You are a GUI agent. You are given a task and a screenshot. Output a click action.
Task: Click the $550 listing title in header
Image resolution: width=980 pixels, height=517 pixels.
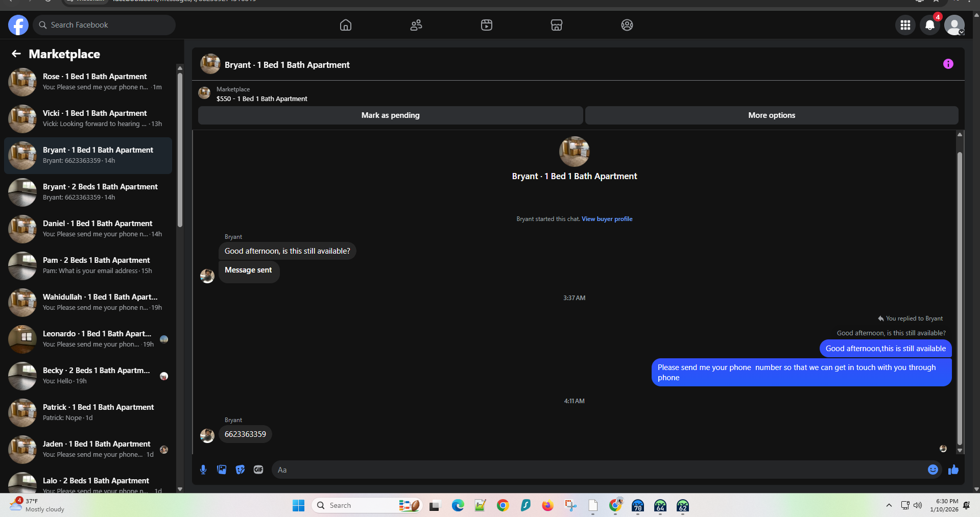(262, 99)
